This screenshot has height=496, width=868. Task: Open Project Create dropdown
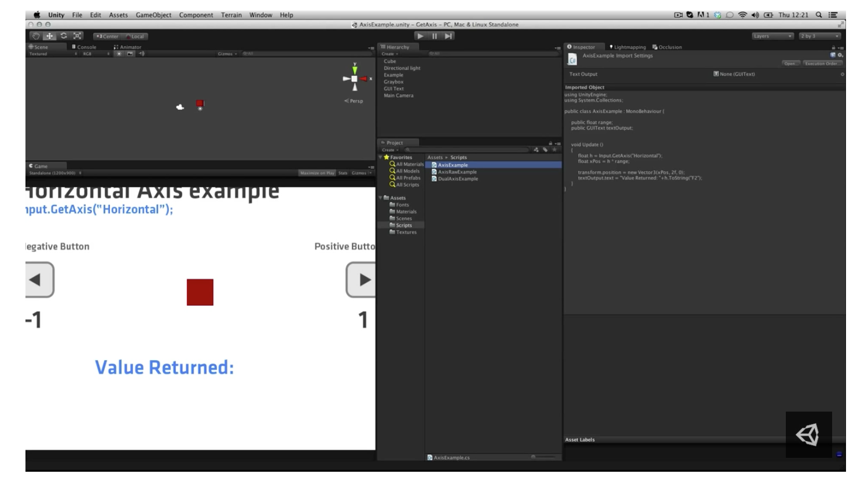tap(390, 150)
